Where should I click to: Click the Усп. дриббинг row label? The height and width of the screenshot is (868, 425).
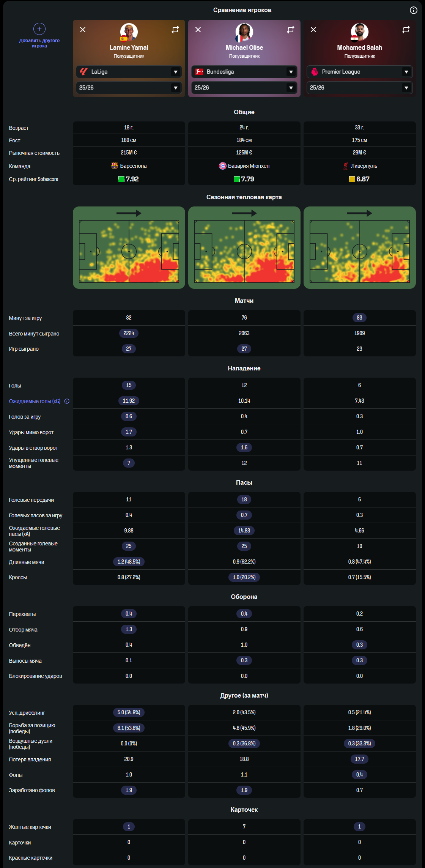click(27, 713)
